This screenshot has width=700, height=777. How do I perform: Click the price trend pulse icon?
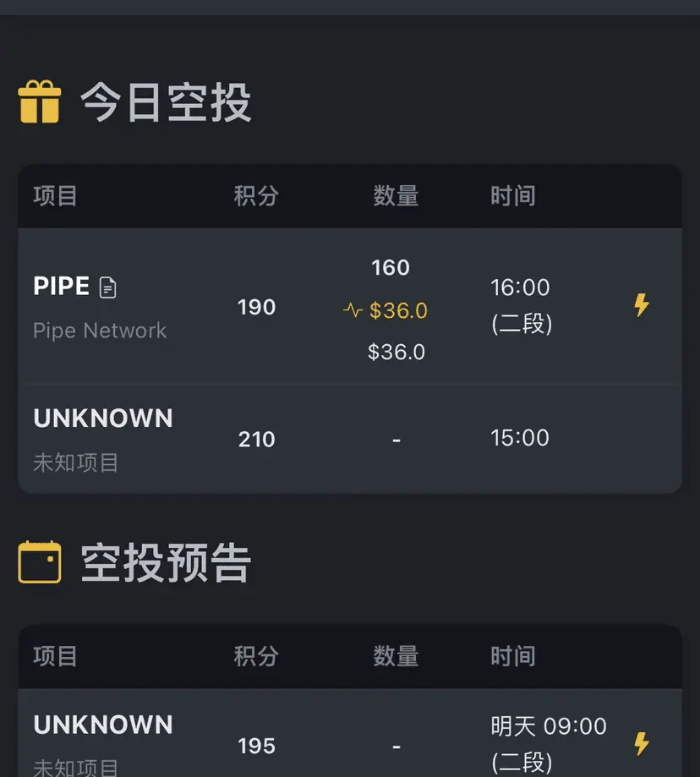pos(353,310)
